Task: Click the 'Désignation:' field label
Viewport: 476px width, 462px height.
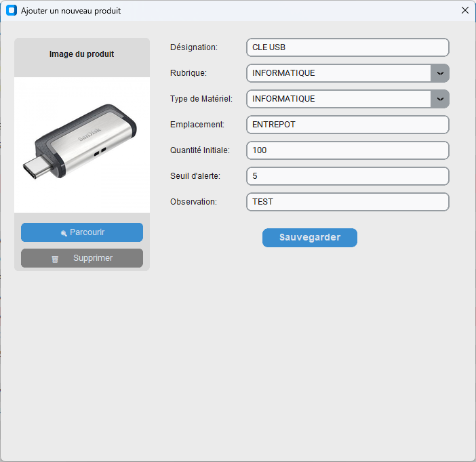Action: (x=194, y=47)
